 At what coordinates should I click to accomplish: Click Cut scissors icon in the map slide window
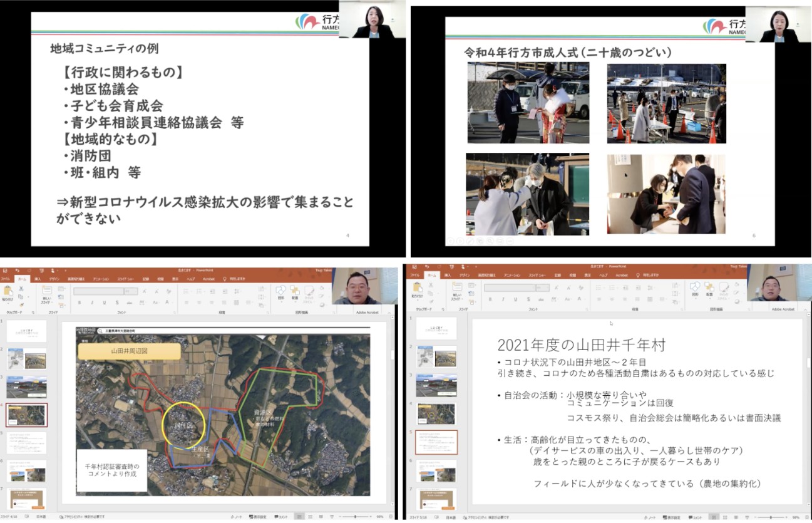click(21, 289)
